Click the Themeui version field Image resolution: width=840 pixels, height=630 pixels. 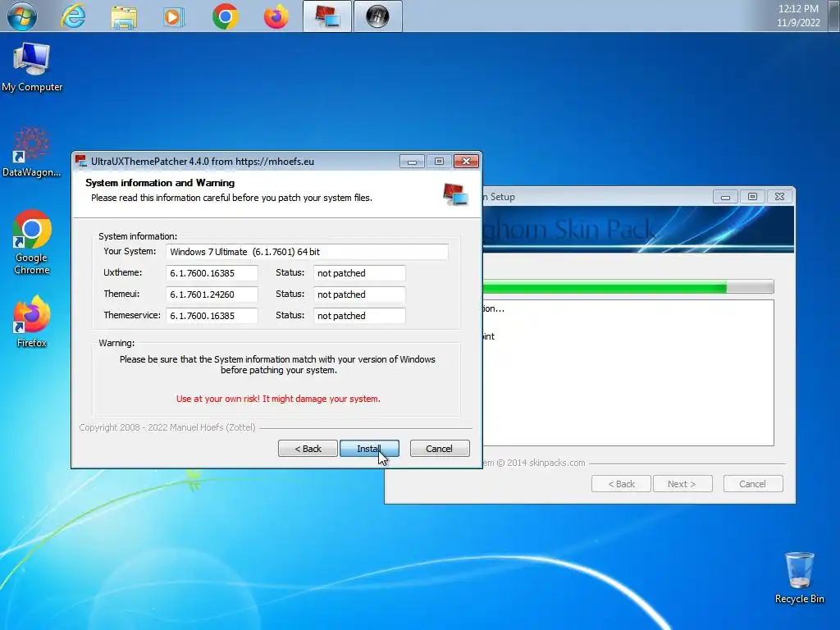212,294
